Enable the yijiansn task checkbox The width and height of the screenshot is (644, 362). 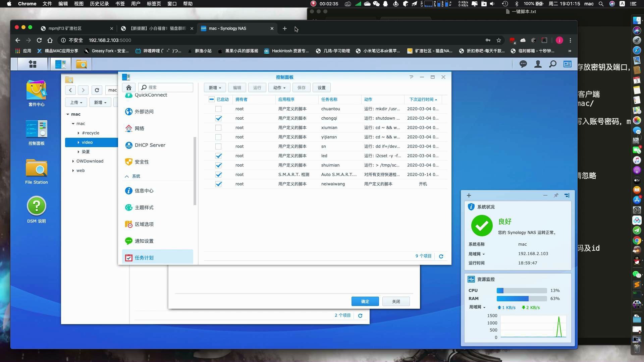coord(218,137)
